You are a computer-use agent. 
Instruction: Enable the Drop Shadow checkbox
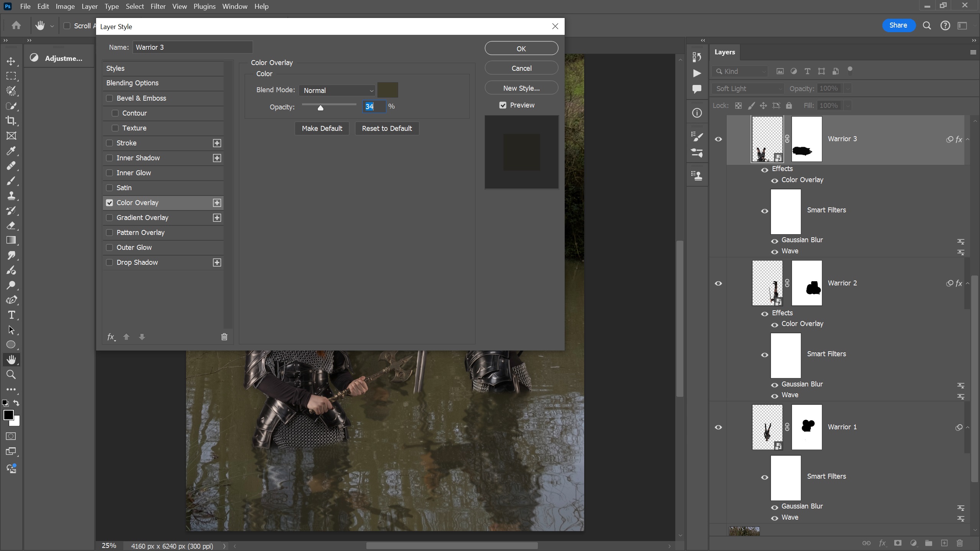(109, 262)
